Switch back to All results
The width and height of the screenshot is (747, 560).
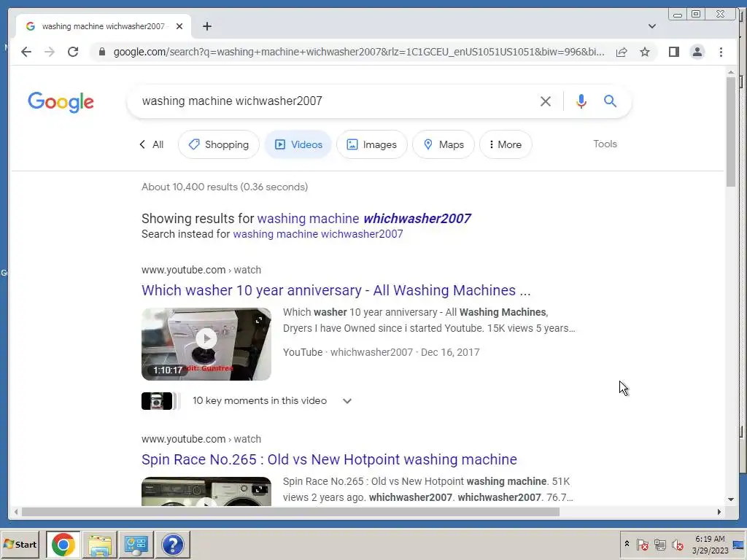coord(152,144)
